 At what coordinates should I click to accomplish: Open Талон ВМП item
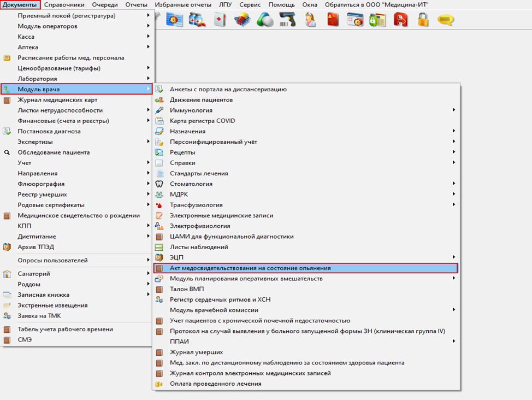tap(306, 289)
